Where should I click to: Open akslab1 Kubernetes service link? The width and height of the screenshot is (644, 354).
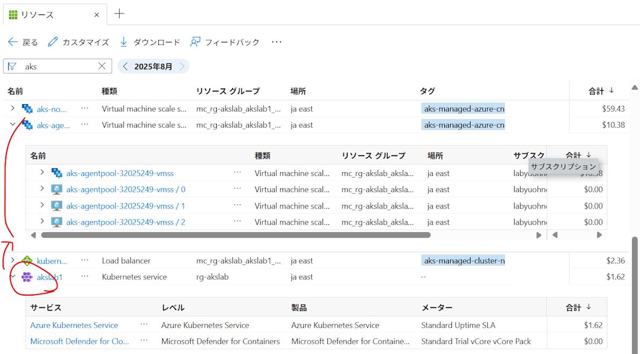(50, 277)
